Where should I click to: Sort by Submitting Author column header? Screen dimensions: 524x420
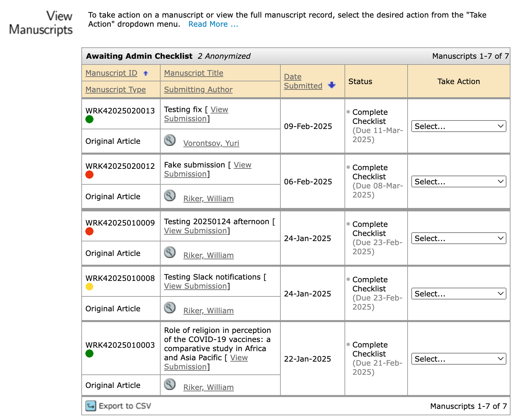(x=198, y=90)
